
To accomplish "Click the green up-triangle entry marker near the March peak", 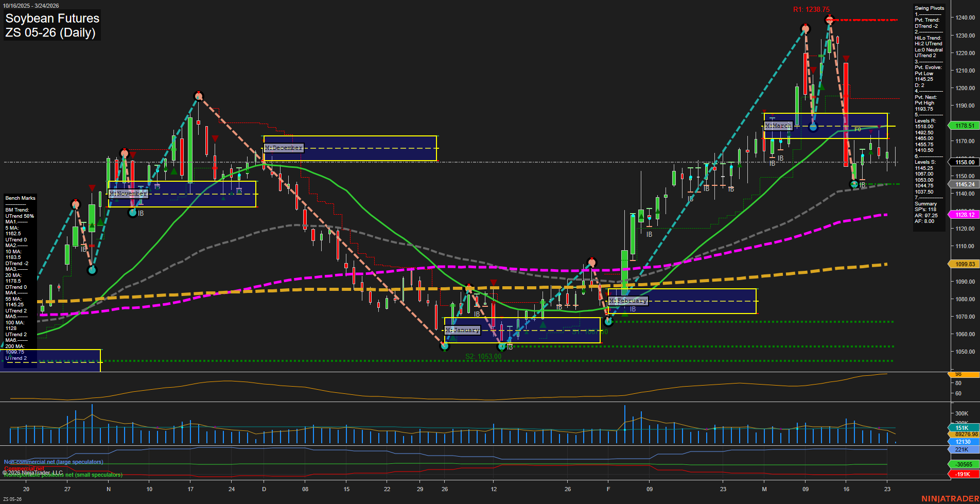I will (822, 86).
